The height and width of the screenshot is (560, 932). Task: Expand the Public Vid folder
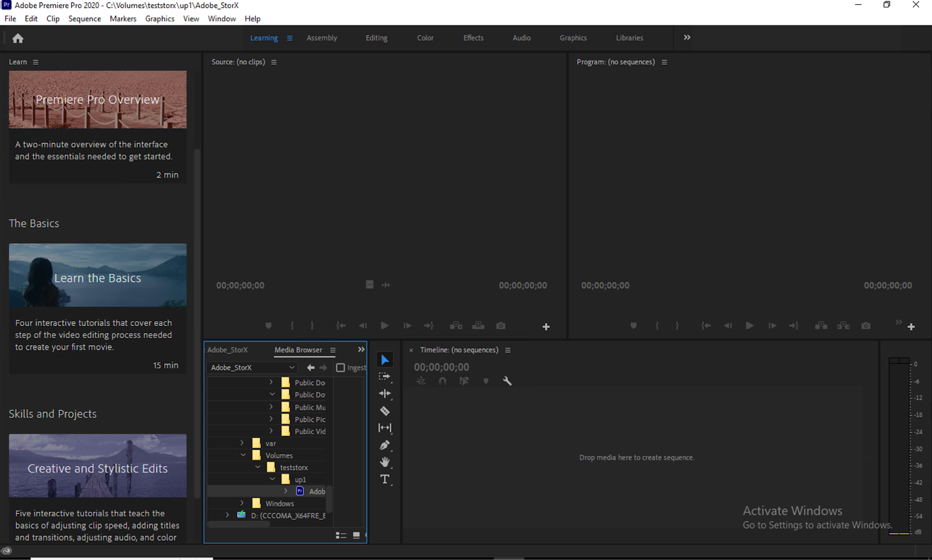(x=271, y=431)
